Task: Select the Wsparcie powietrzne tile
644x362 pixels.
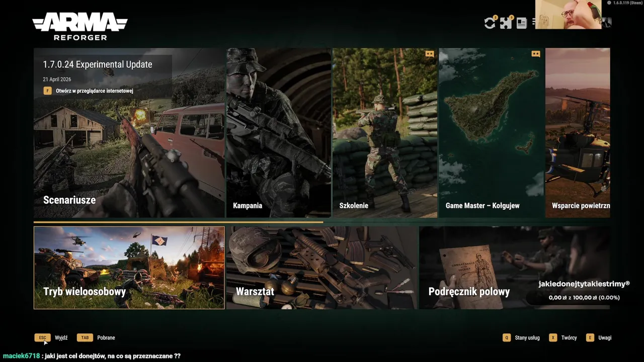Action: click(x=578, y=133)
